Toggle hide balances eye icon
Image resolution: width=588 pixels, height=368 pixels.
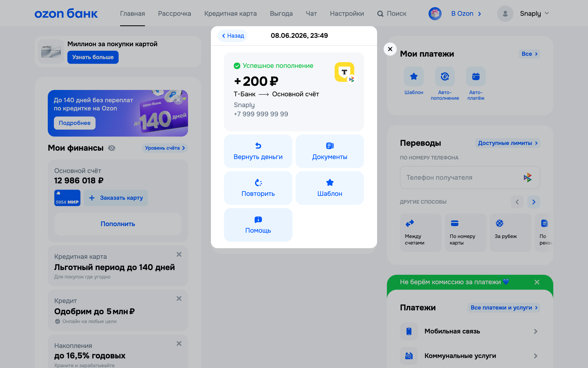(112, 148)
